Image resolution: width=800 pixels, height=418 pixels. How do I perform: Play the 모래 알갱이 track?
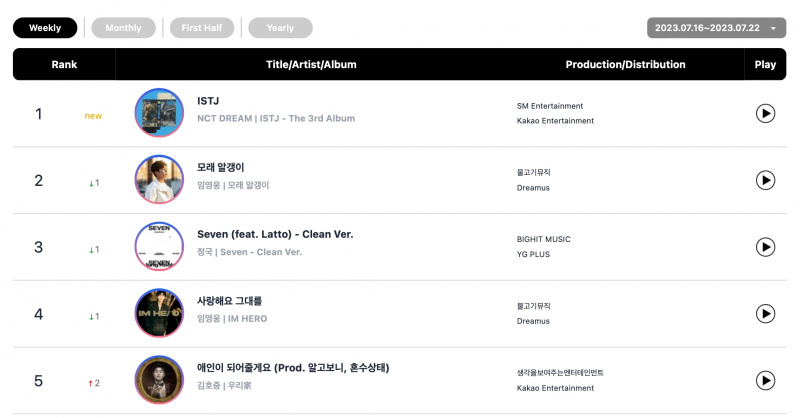tap(765, 180)
